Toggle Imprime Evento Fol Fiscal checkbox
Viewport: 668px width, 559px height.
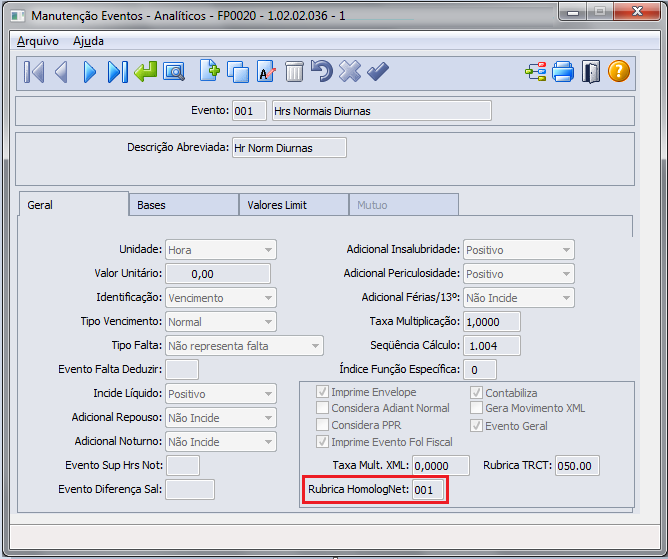coord(322,442)
